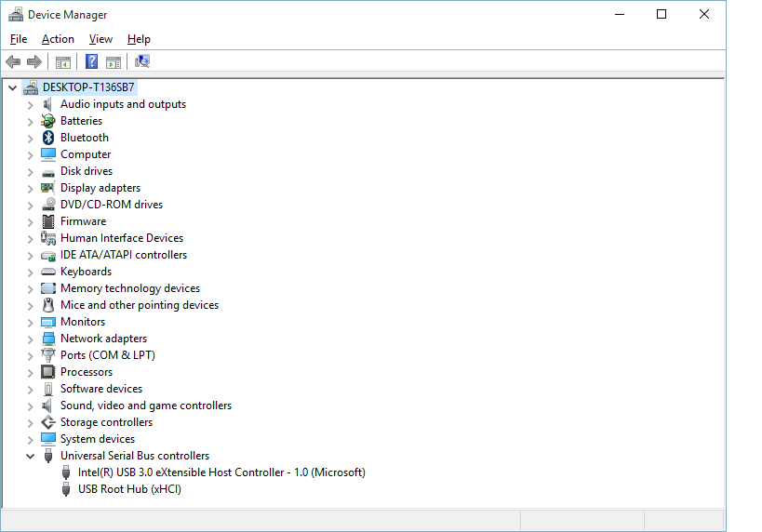Select the Storage controllers label
This screenshot has width=762, height=532.
pos(106,422)
